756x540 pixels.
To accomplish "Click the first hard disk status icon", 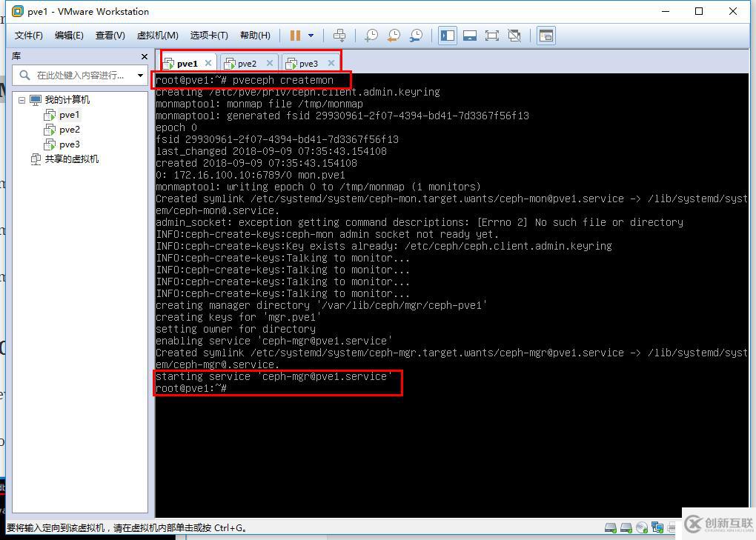I will point(611,528).
